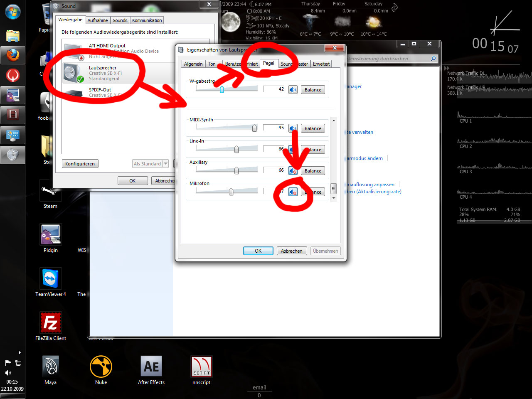This screenshot has width=532, height=399.
Task: Open the After Effects desktop shortcut
Action: tap(151, 367)
